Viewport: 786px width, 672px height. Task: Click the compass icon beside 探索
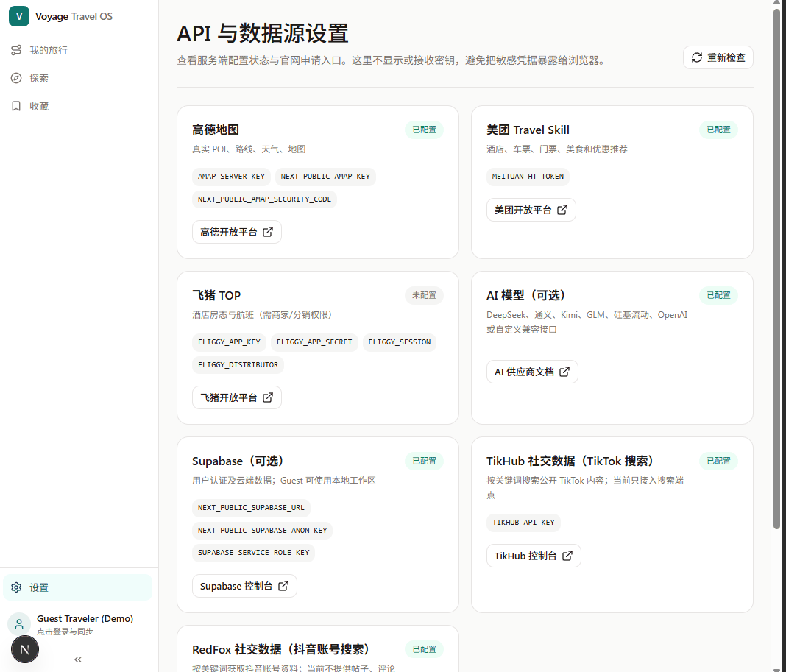tap(16, 78)
